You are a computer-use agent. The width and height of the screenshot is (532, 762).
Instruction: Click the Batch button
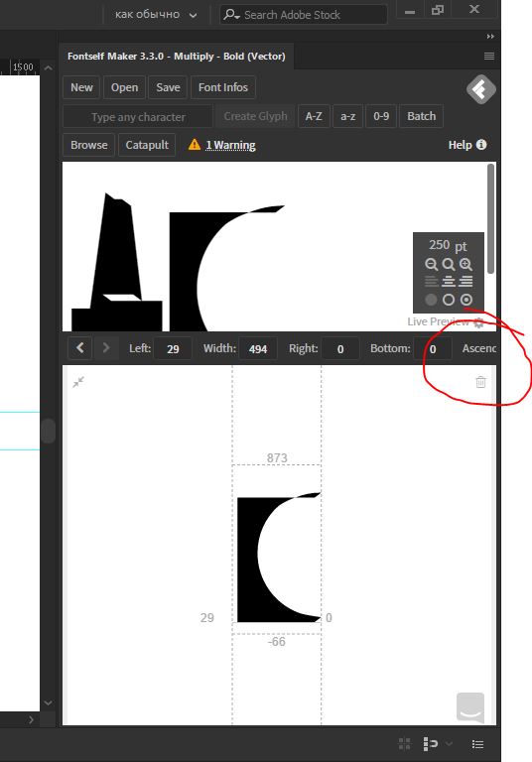(421, 116)
